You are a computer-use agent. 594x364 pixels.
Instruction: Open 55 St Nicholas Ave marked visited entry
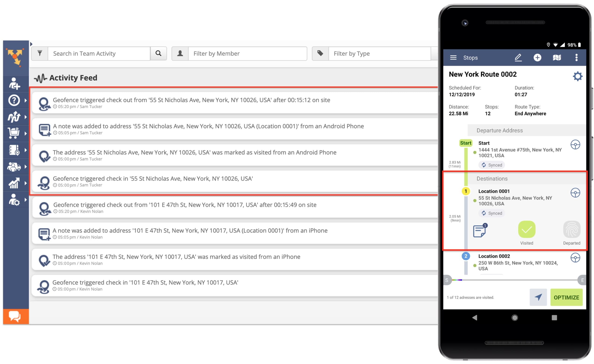pos(235,155)
